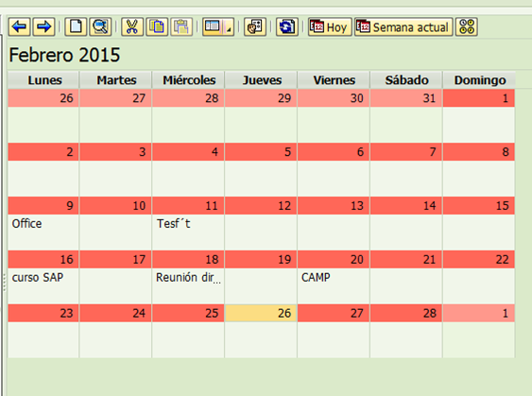Select the Sábado column header
532x396 pixels.
[x=406, y=80]
